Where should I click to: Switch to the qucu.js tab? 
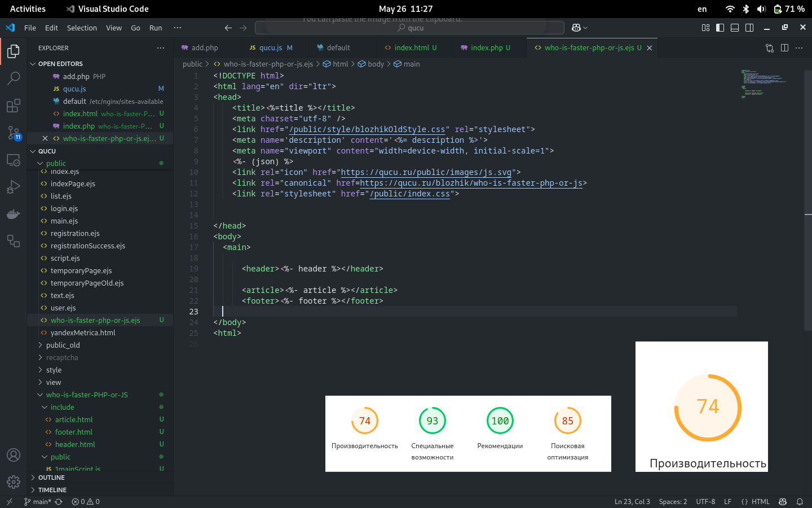click(275, 48)
